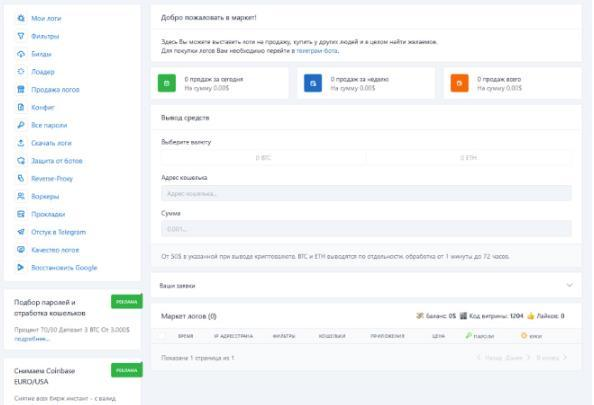Click the cloud icon for Билды
Image resolution: width=594 pixels, height=405 pixels.
point(21,54)
